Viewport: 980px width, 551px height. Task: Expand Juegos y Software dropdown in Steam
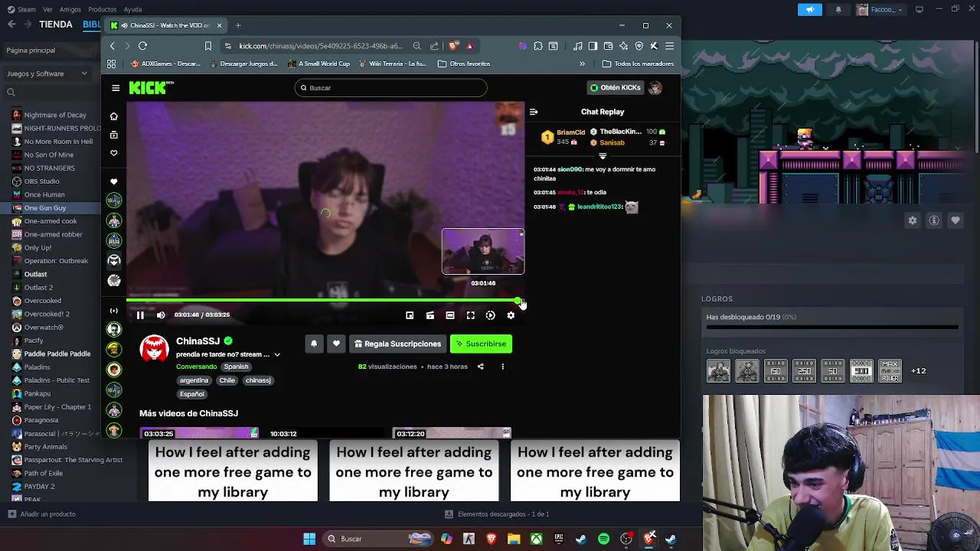pyautogui.click(x=47, y=73)
